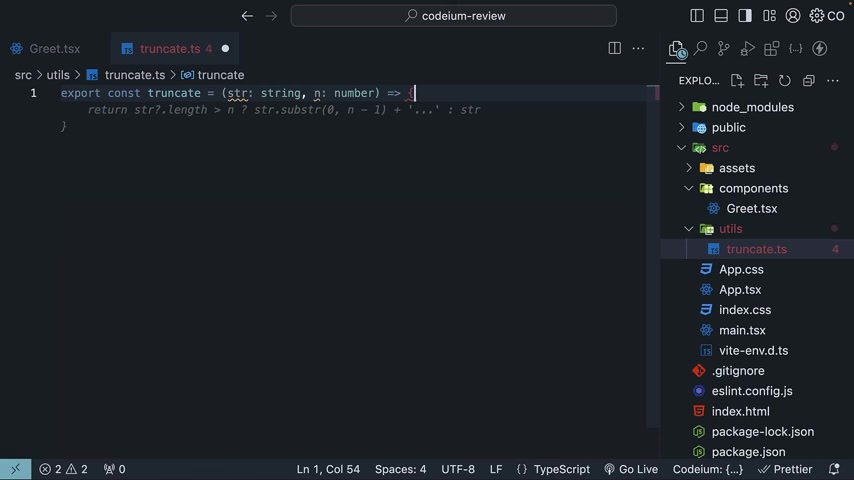Go forward with the right arrow
The height and width of the screenshot is (480, 854).
tap(271, 16)
